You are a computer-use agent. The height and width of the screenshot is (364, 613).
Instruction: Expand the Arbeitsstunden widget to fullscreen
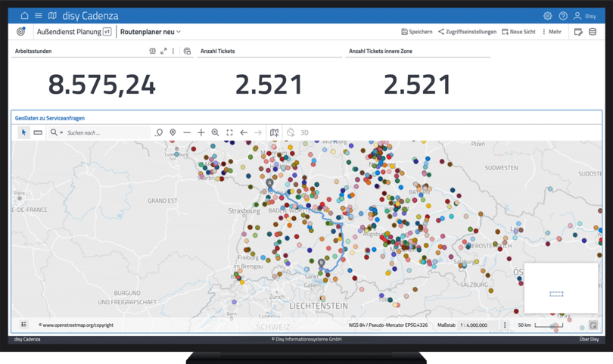pyautogui.click(x=163, y=51)
